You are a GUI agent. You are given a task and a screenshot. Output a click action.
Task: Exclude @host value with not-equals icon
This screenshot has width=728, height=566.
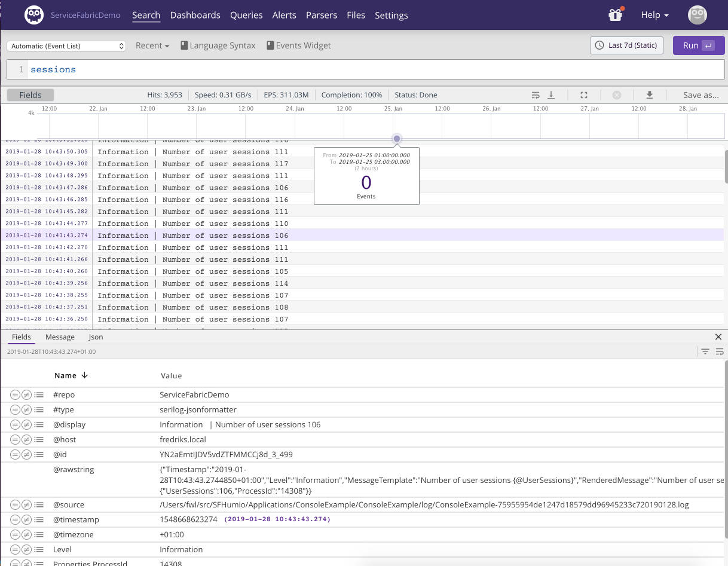[x=26, y=440]
